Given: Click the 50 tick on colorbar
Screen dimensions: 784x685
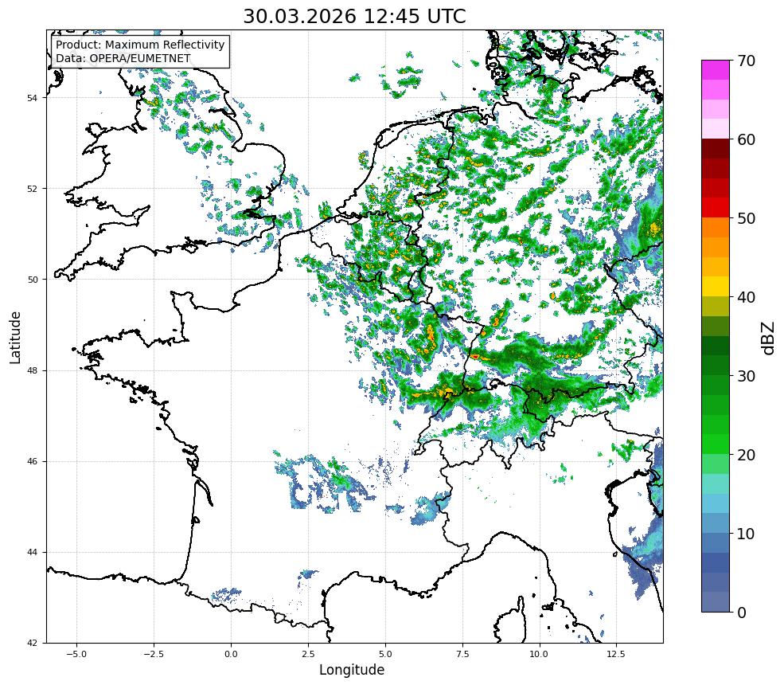Looking at the screenshot, I should pyautogui.click(x=746, y=219).
